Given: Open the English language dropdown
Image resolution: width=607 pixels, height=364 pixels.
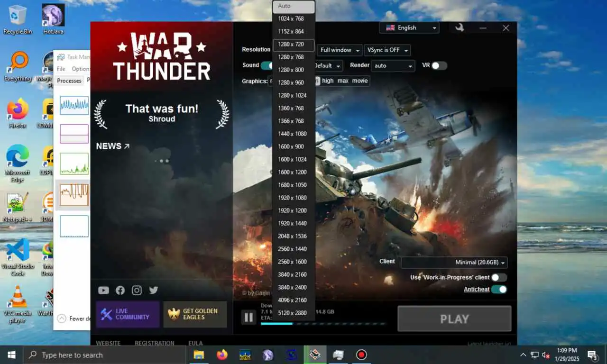Looking at the screenshot, I should point(409,28).
